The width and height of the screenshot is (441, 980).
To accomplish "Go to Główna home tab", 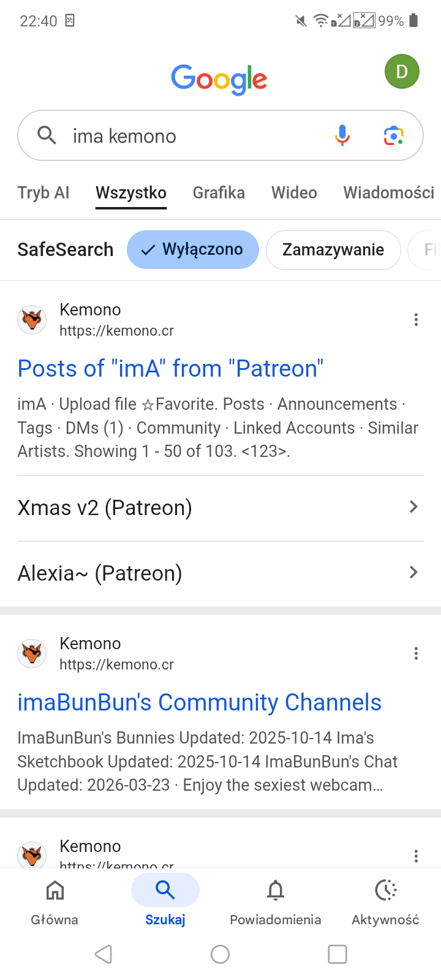I will point(55,900).
